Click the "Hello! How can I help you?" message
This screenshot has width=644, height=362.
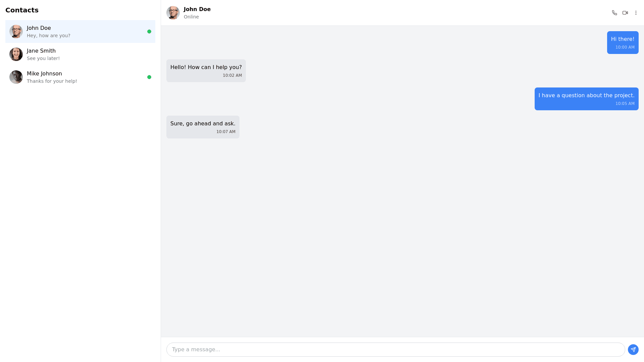point(206,71)
